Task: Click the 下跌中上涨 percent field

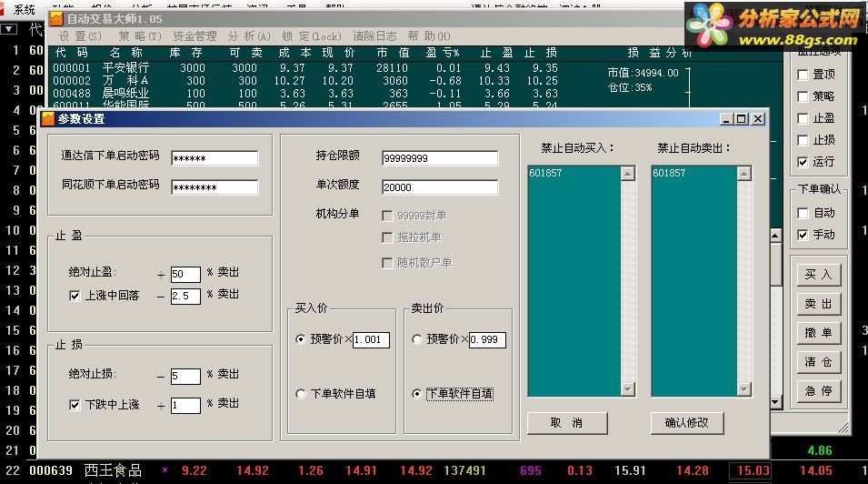Action: 185,406
